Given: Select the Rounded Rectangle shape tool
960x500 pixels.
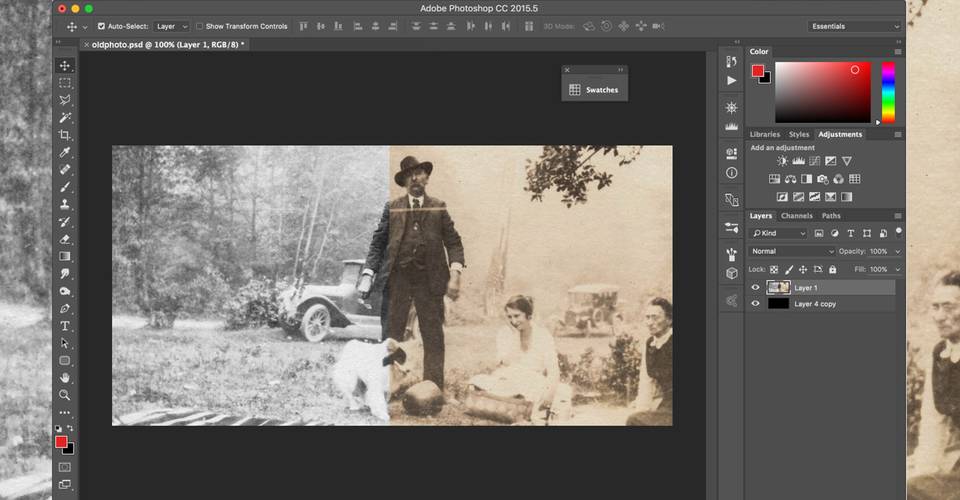Looking at the screenshot, I should tap(65, 360).
